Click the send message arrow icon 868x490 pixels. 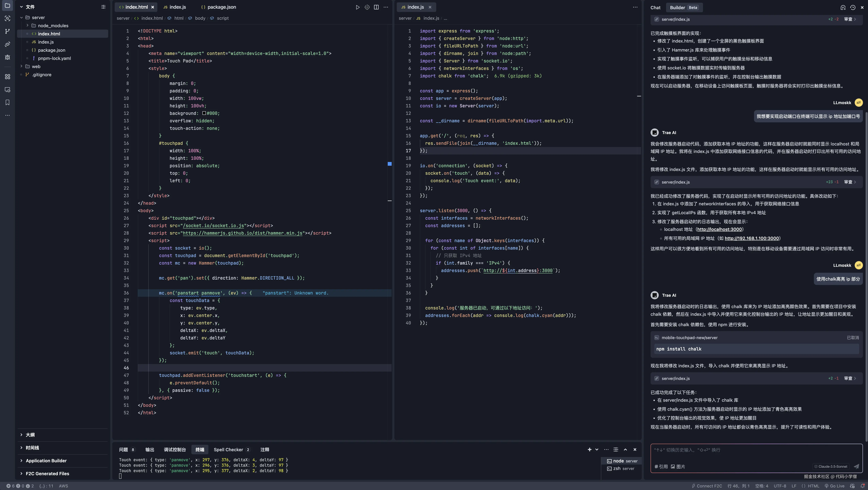856,466
